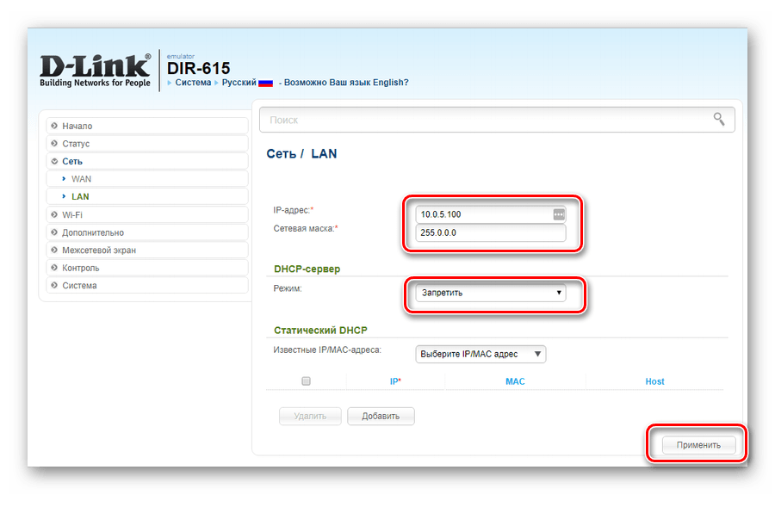This screenshot has height=532, width=775.
Task: Click the Поиск search field
Action: click(x=497, y=120)
